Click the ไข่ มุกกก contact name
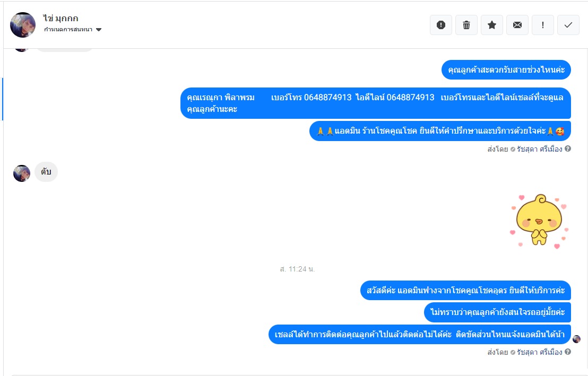The image size is (588, 376). tap(60, 18)
